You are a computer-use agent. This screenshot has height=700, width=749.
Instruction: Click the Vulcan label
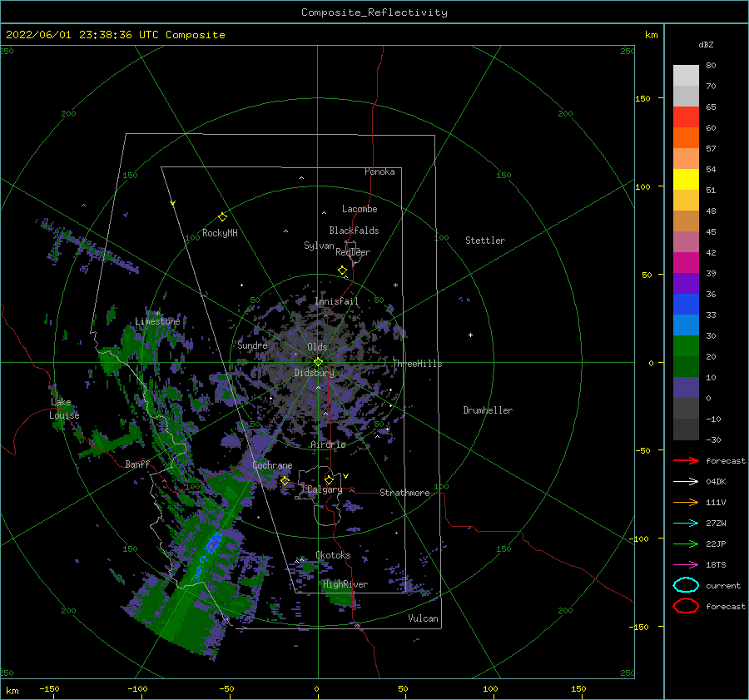pyautogui.click(x=424, y=618)
